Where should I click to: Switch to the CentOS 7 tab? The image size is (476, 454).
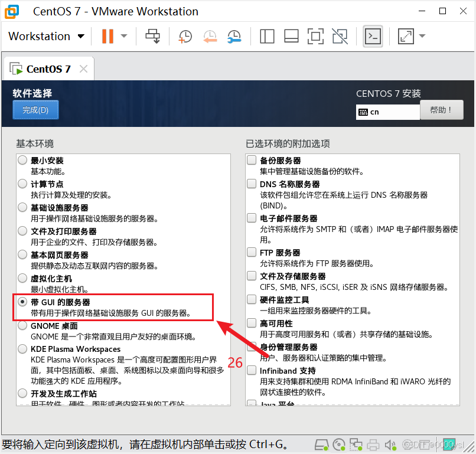[x=48, y=69]
